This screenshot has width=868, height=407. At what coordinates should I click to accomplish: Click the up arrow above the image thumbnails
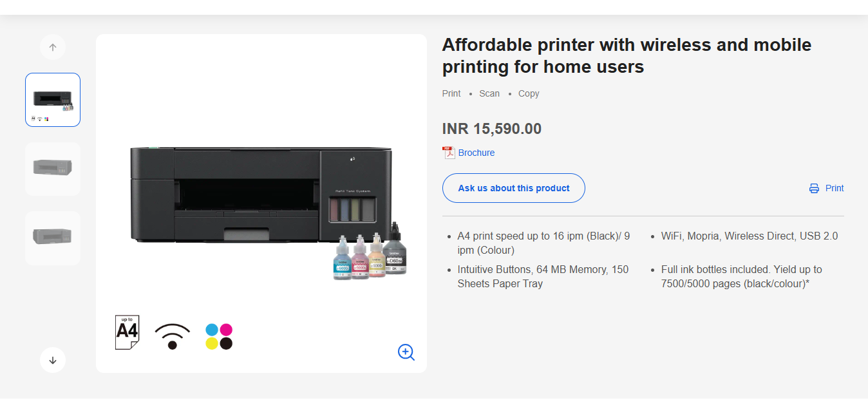[52, 46]
